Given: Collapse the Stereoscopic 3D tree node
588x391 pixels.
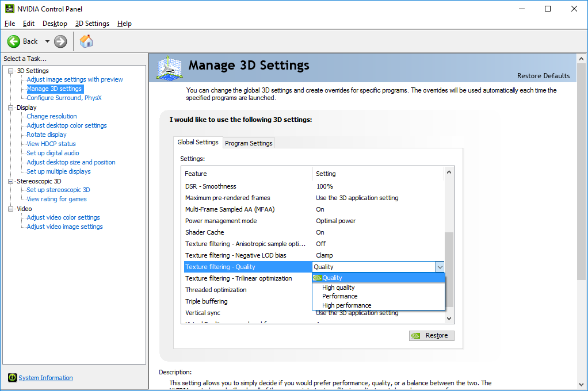Looking at the screenshot, I should (x=11, y=181).
